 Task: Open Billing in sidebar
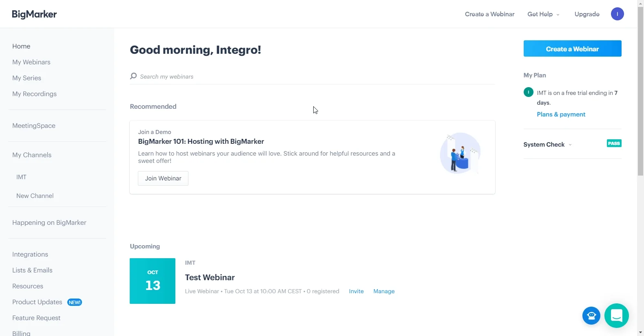21,333
